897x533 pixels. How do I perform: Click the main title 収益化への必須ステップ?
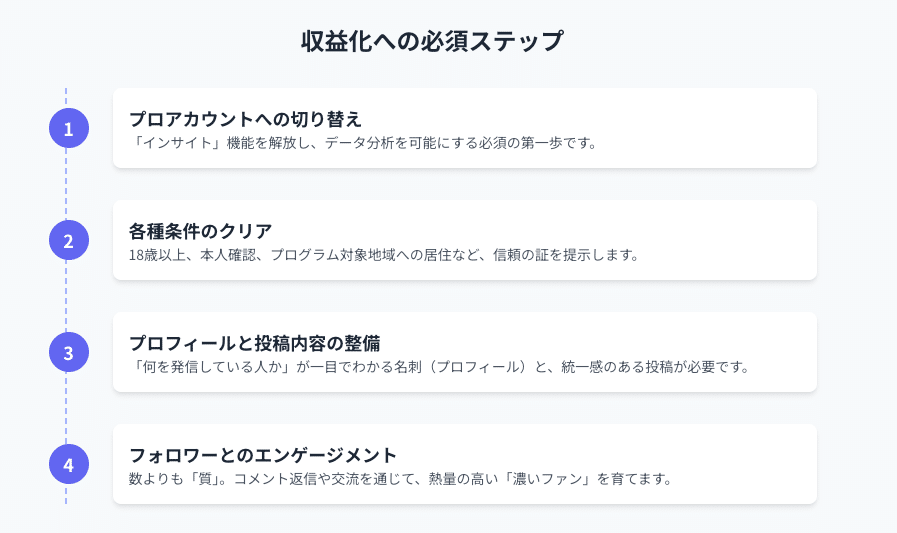click(x=432, y=42)
